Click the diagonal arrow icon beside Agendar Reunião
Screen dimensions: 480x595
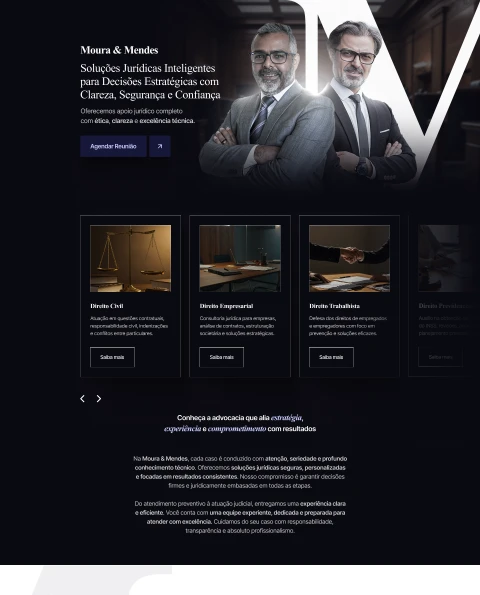click(x=160, y=146)
